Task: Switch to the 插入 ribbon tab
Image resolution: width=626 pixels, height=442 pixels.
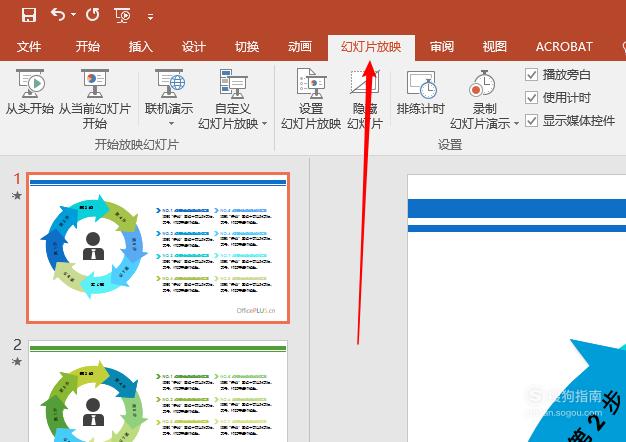Action: [x=141, y=47]
